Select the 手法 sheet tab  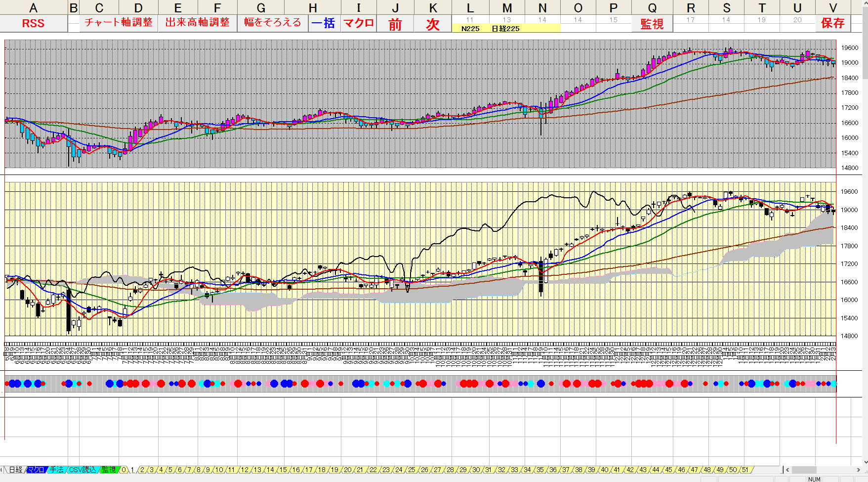(x=56, y=470)
